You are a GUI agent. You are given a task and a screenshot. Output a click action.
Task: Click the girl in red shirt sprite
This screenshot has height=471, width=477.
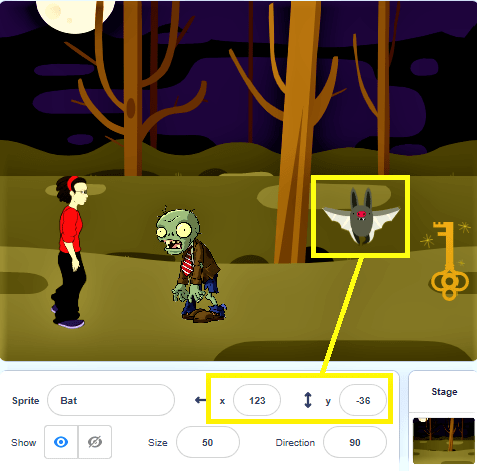(x=70, y=252)
